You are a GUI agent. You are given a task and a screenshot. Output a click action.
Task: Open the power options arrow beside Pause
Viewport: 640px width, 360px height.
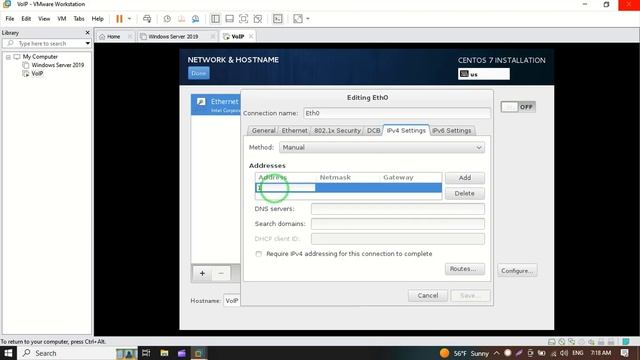tap(129, 19)
